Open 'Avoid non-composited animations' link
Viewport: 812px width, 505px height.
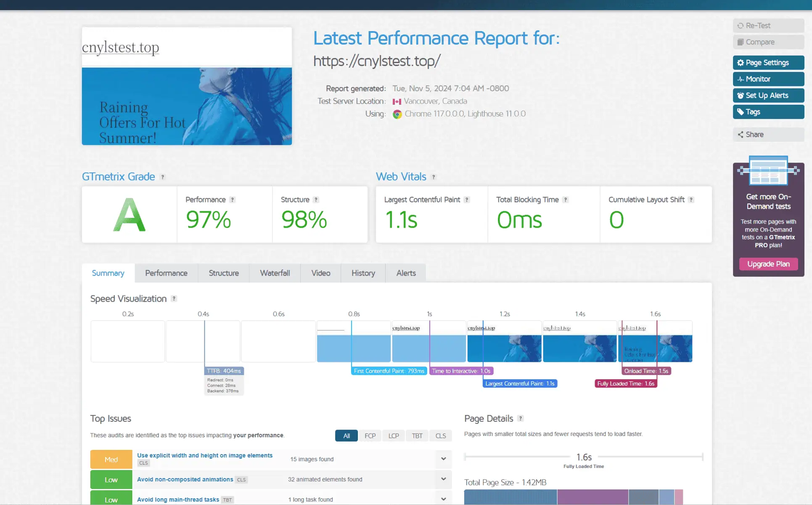coord(185,480)
